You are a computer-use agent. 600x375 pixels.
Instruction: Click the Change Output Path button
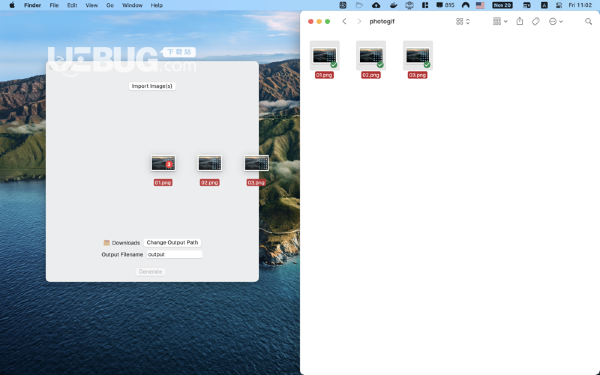(x=172, y=243)
